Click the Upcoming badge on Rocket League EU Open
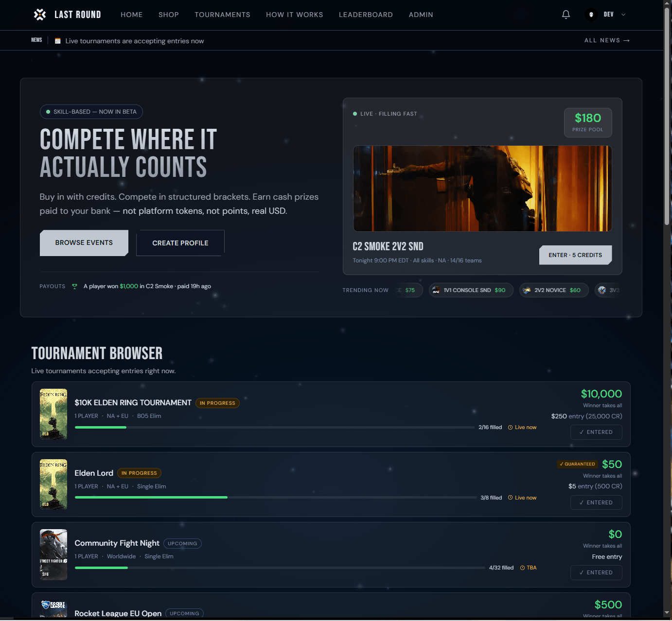The image size is (672, 621). 184,613
